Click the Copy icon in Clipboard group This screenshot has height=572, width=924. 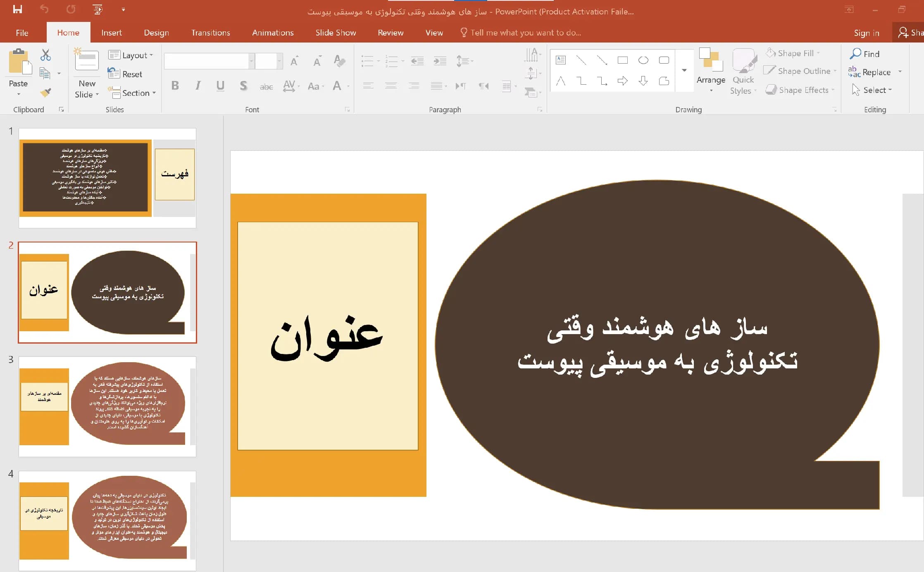[x=45, y=74]
